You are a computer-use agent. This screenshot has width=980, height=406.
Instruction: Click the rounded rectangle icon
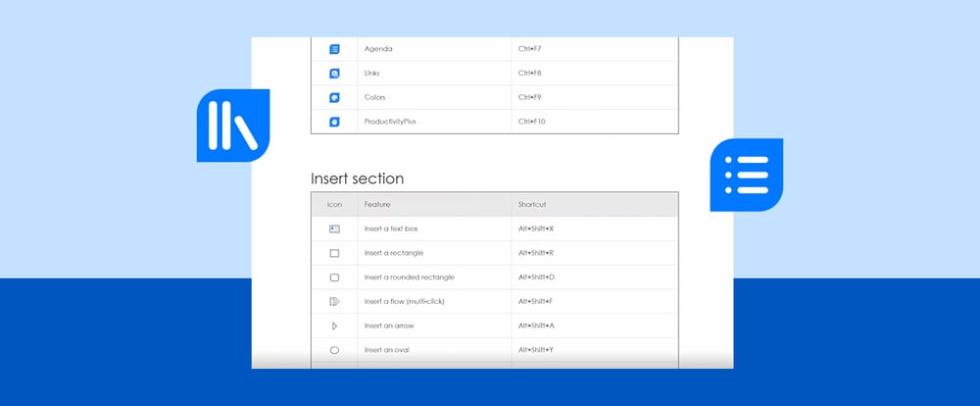coord(334,278)
